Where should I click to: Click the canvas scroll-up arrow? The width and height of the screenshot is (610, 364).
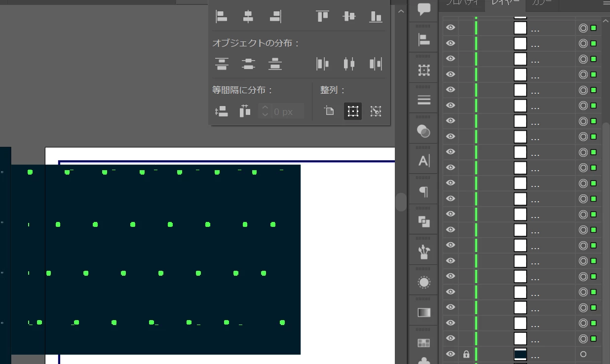[401, 11]
